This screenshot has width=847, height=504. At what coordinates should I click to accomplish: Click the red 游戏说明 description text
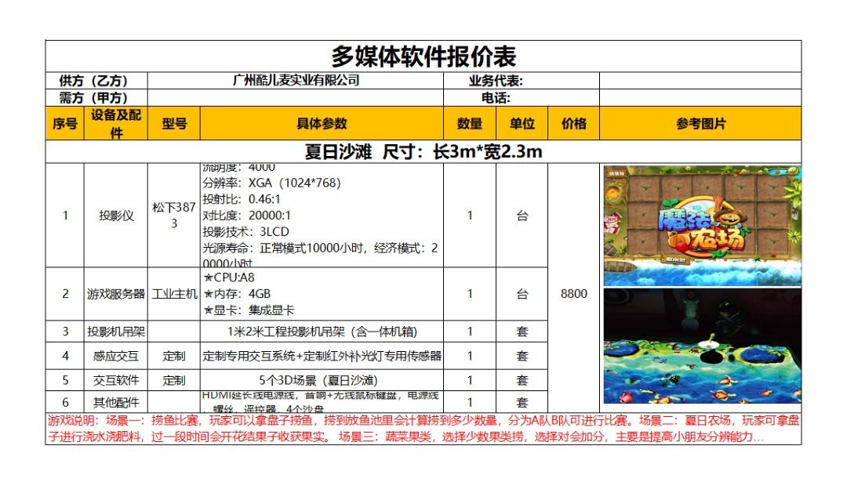pyautogui.click(x=423, y=429)
